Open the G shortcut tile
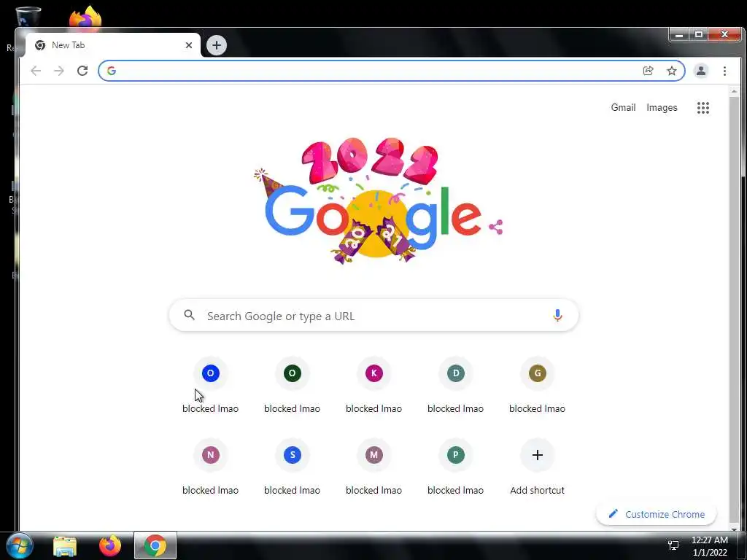This screenshot has height=560, width=747. pos(538,386)
